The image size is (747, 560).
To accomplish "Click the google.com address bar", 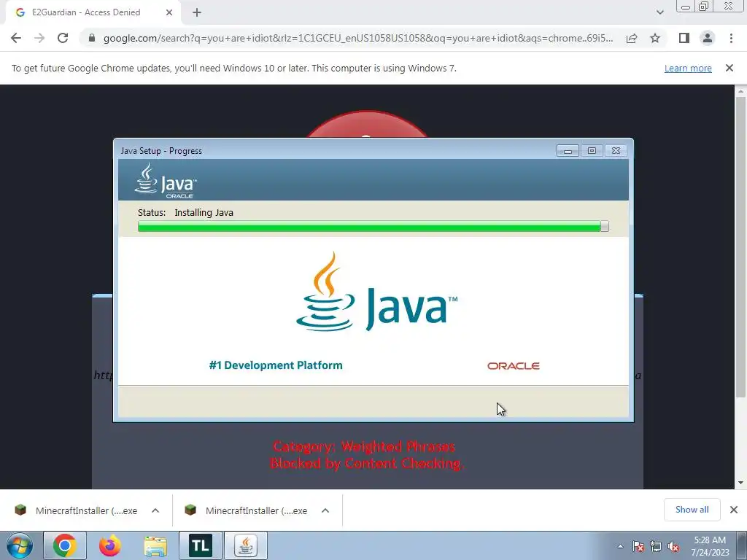I will [357, 38].
